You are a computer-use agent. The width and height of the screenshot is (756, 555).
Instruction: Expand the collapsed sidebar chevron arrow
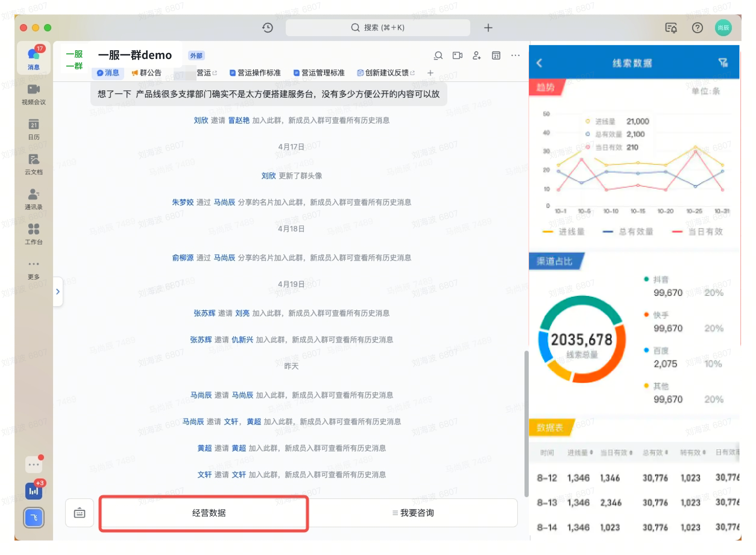(58, 291)
